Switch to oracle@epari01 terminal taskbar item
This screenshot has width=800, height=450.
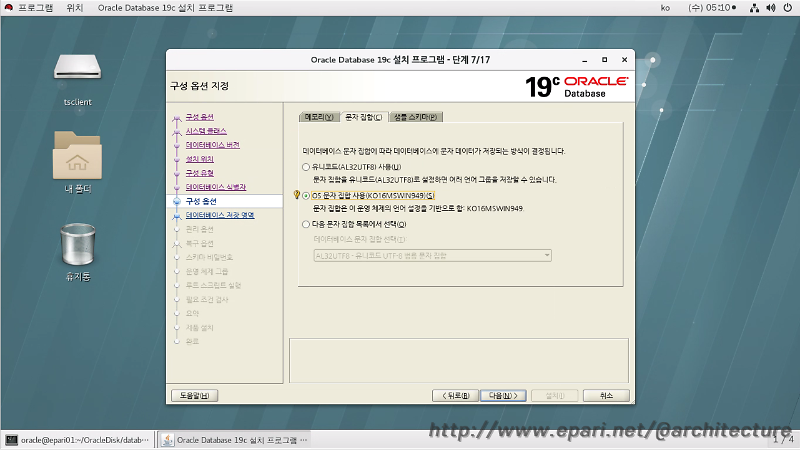coord(78,440)
